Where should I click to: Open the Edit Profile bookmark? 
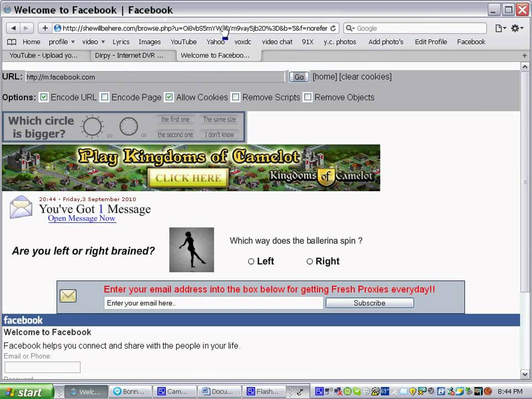[x=431, y=42]
